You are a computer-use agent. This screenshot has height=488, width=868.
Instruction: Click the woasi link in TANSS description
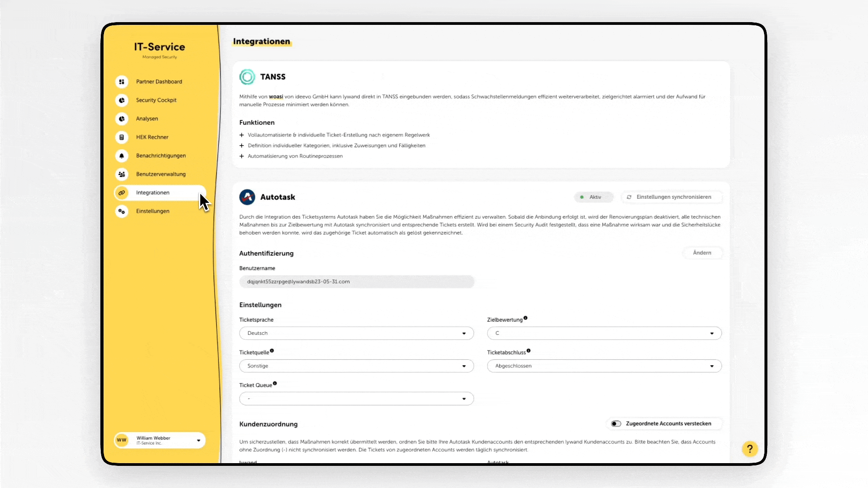276,97
